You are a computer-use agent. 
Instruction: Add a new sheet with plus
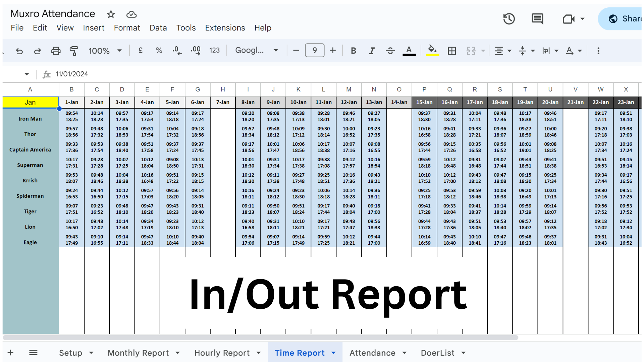tap(10, 353)
